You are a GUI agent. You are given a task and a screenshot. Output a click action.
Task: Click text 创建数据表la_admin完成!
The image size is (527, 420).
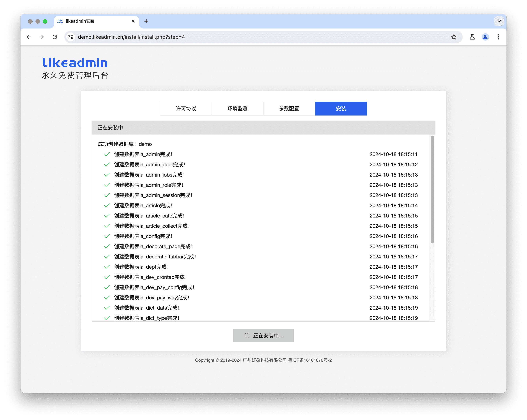click(143, 154)
